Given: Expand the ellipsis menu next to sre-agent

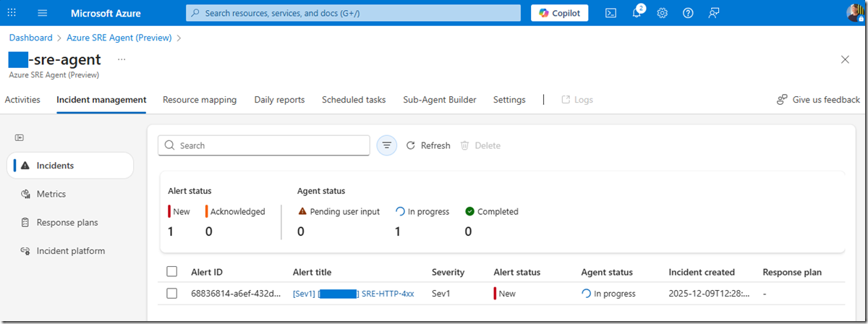Looking at the screenshot, I should tap(122, 59).
